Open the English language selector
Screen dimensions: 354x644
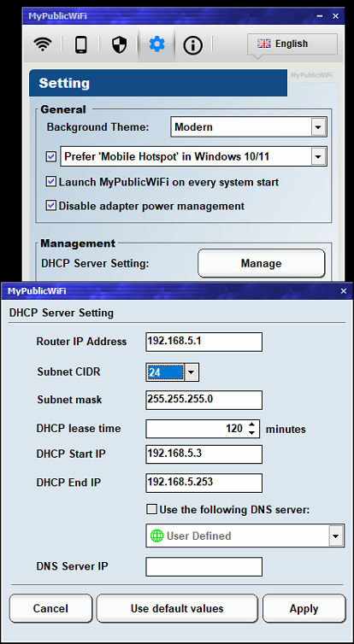pyautogui.click(x=292, y=44)
